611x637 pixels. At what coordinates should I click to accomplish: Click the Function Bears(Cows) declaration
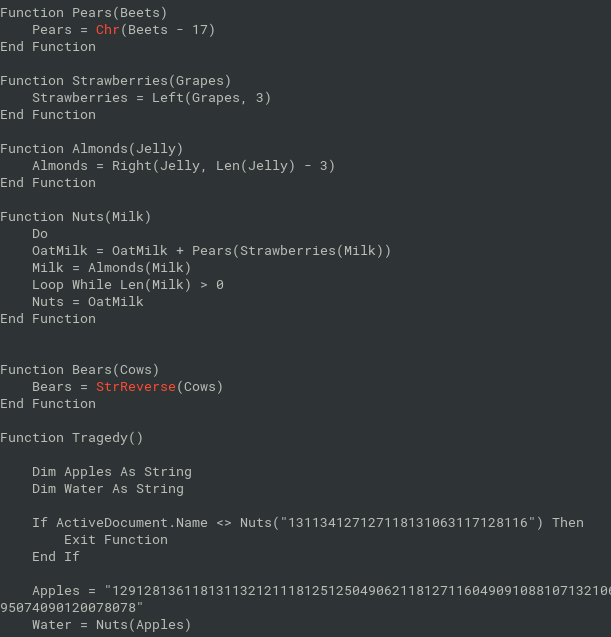pyautogui.click(x=80, y=370)
